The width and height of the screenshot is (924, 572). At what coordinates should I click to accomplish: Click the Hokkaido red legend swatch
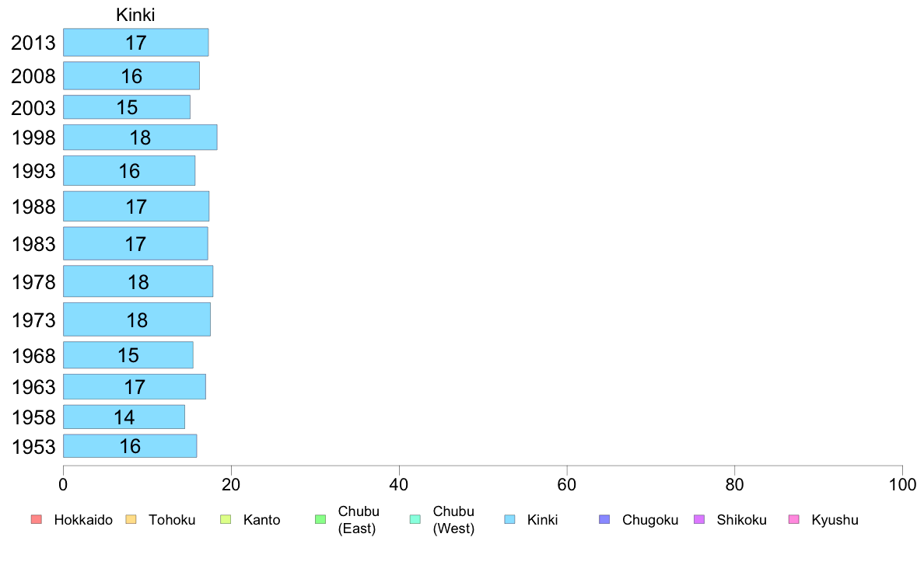point(37,520)
